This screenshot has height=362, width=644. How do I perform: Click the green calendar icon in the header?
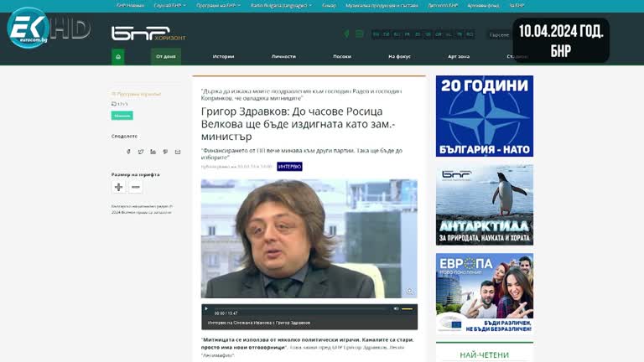tap(360, 34)
